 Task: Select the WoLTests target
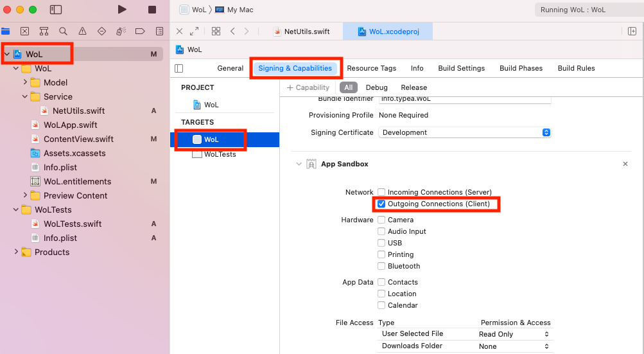[220, 154]
